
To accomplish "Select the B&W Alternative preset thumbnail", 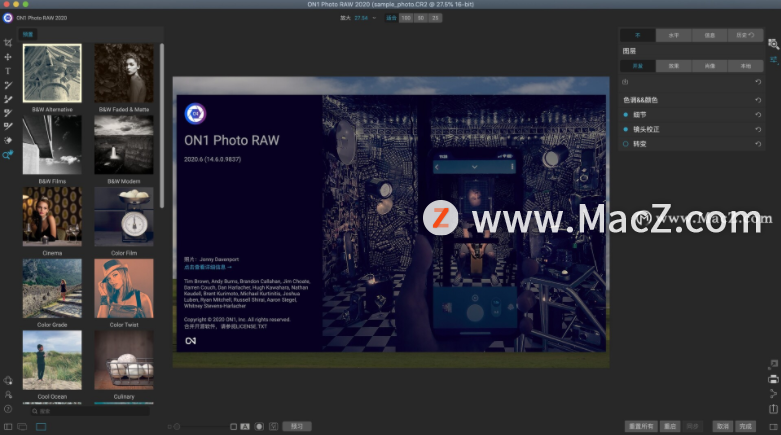I will tap(52, 73).
